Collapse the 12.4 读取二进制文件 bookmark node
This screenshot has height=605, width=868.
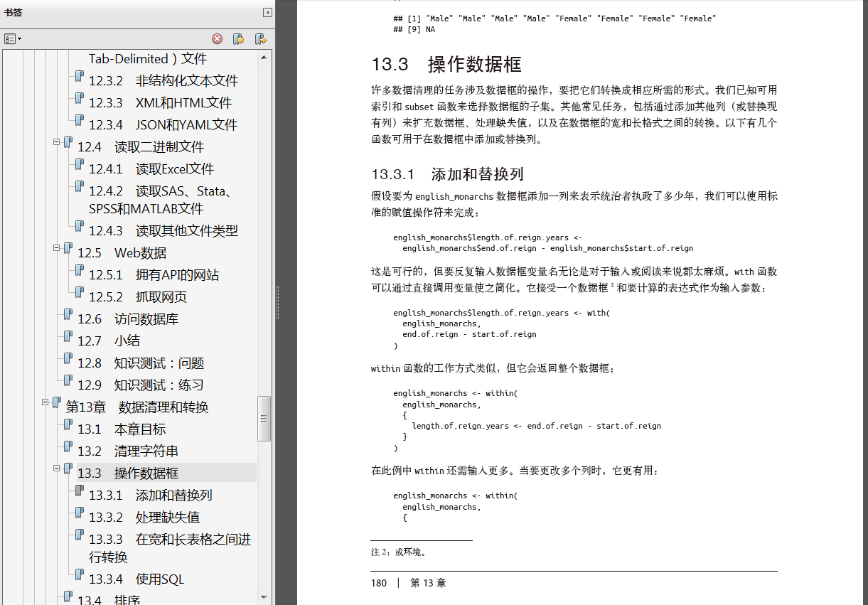[x=56, y=142]
